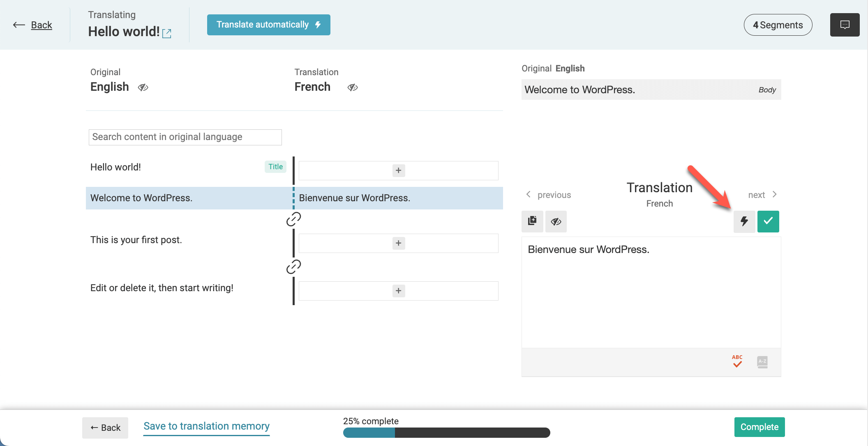Go to next segment
868x446 pixels.
tap(762, 195)
